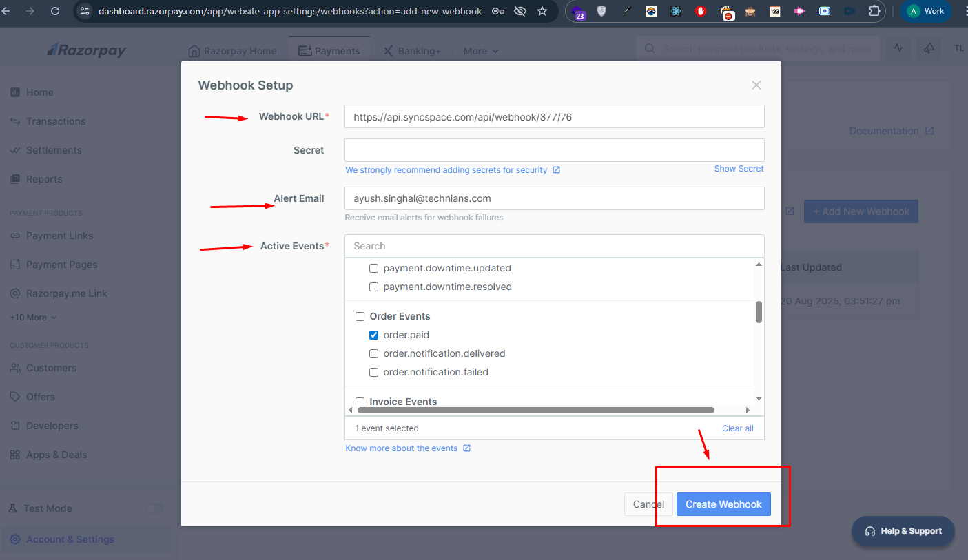This screenshot has height=560, width=968.
Task: Switch to the Banking+ tab
Action: click(x=412, y=51)
